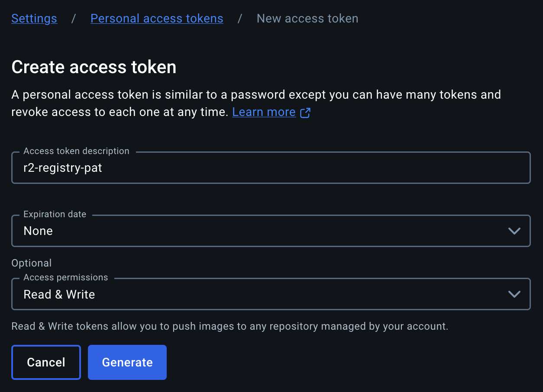The width and height of the screenshot is (543, 392).
Task: Go back to Settings via breadcrumb
Action: 34,19
